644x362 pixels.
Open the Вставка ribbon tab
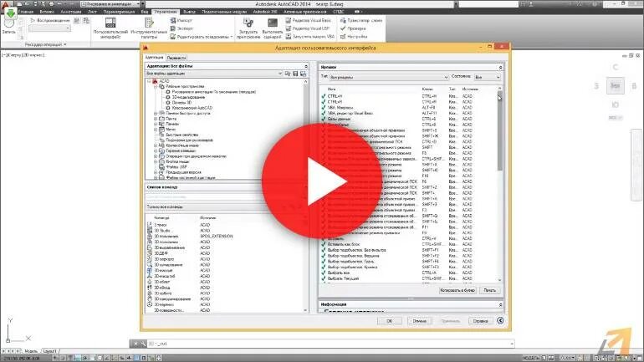pyautogui.click(x=47, y=12)
